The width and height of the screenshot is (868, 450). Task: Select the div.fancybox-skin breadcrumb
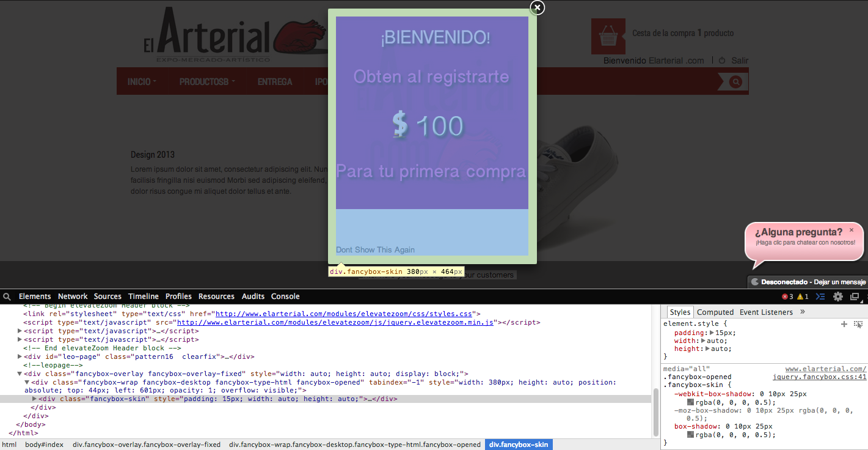click(x=519, y=444)
